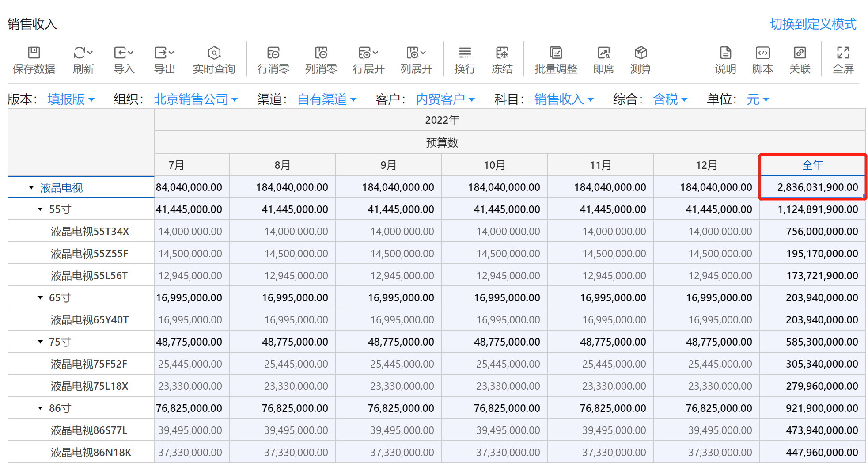Click the calculation (测算) cube icon
This screenshot has height=464, width=868.
[x=641, y=53]
